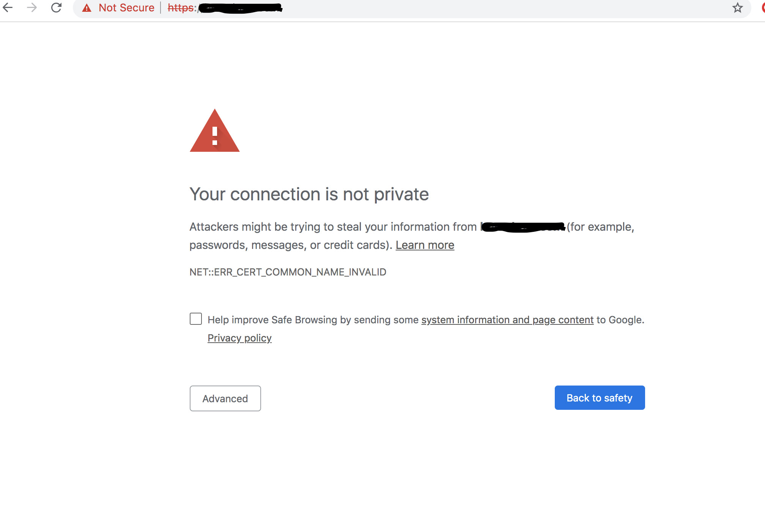Click the browser forward arrow
The image size is (765, 532).
point(32,8)
